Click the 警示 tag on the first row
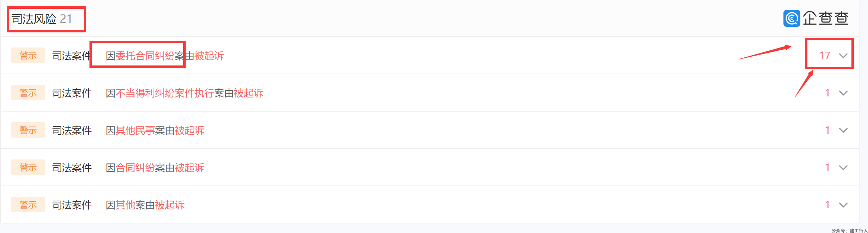Screen dimensions: 868x233 [28, 55]
